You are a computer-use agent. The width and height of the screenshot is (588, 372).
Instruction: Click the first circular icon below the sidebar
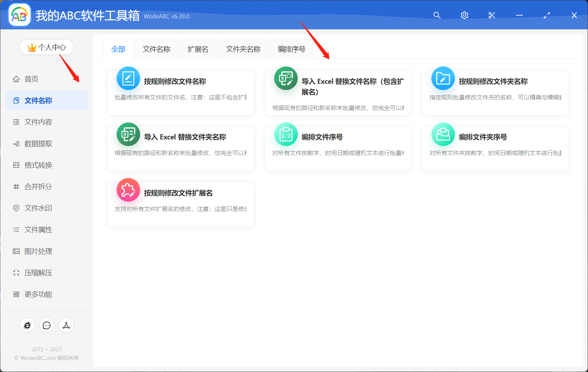27,325
